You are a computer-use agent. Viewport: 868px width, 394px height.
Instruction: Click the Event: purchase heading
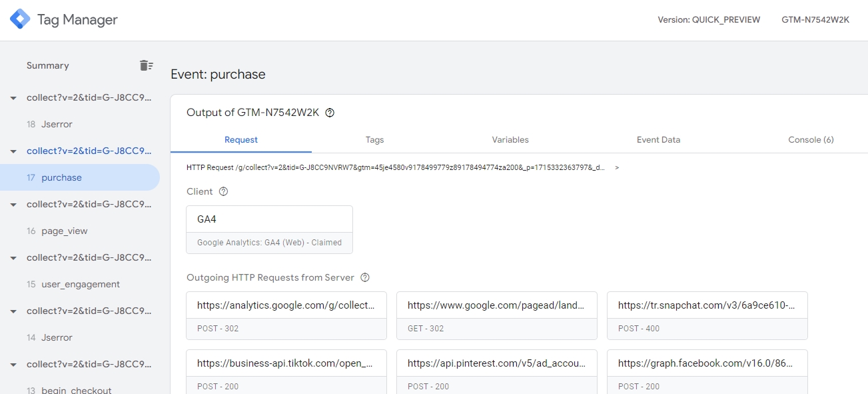[x=218, y=74]
